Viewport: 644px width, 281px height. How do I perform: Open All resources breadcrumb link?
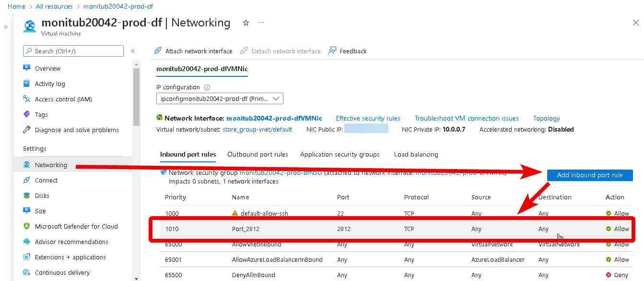[55, 6]
